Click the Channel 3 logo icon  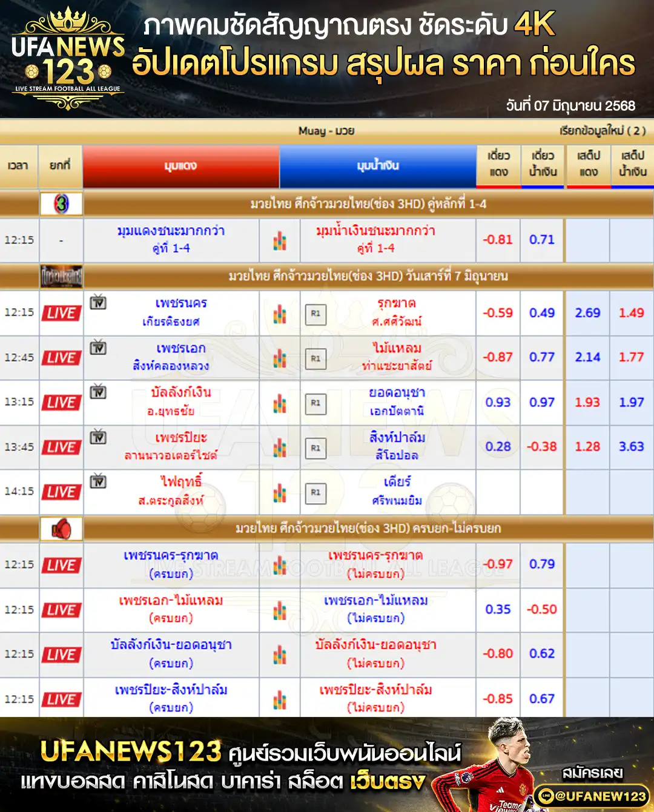coord(61,204)
